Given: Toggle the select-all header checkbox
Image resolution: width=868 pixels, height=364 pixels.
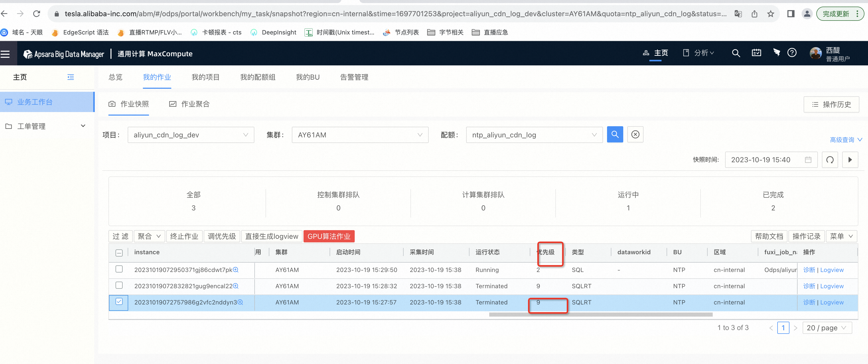Looking at the screenshot, I should point(119,253).
